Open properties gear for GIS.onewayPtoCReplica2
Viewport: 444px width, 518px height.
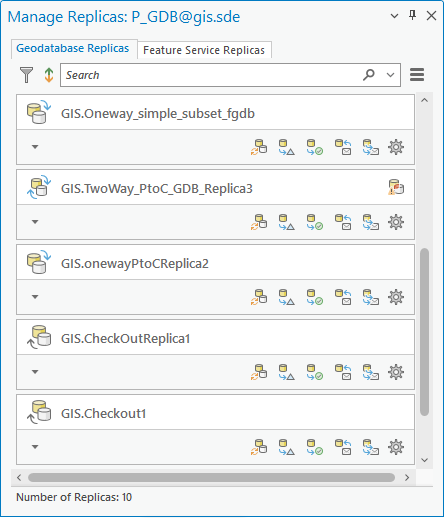[396, 297]
